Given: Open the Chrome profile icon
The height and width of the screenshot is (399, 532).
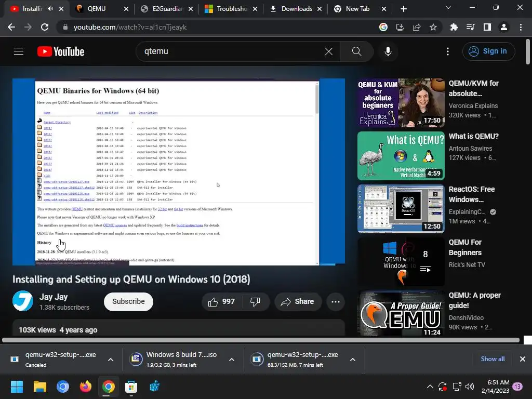Looking at the screenshot, I should coord(504,27).
